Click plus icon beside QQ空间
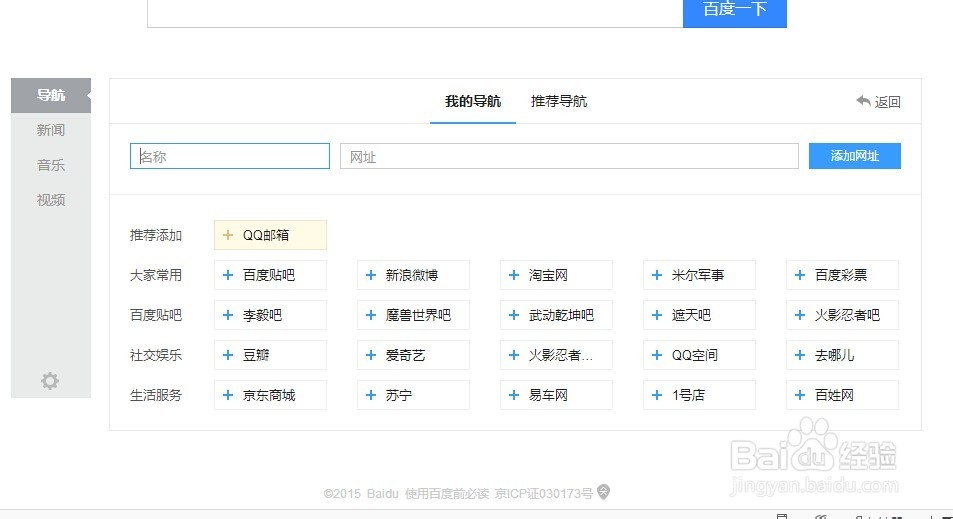This screenshot has width=953, height=519. 657,355
